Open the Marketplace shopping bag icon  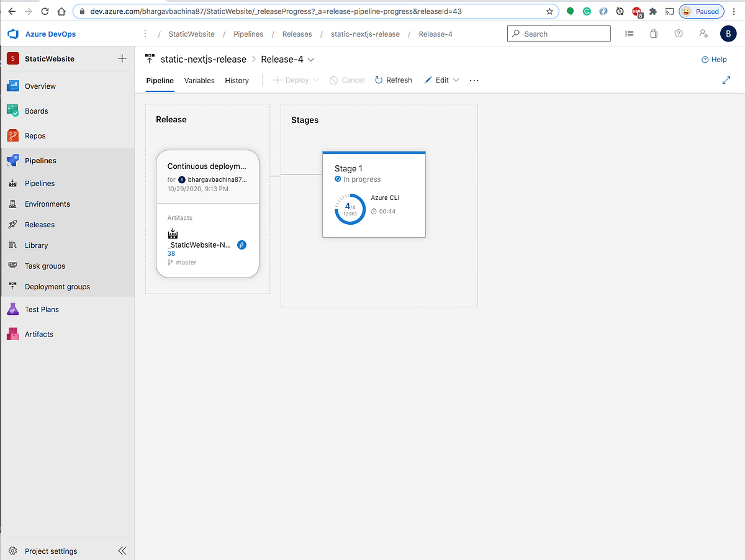654,34
